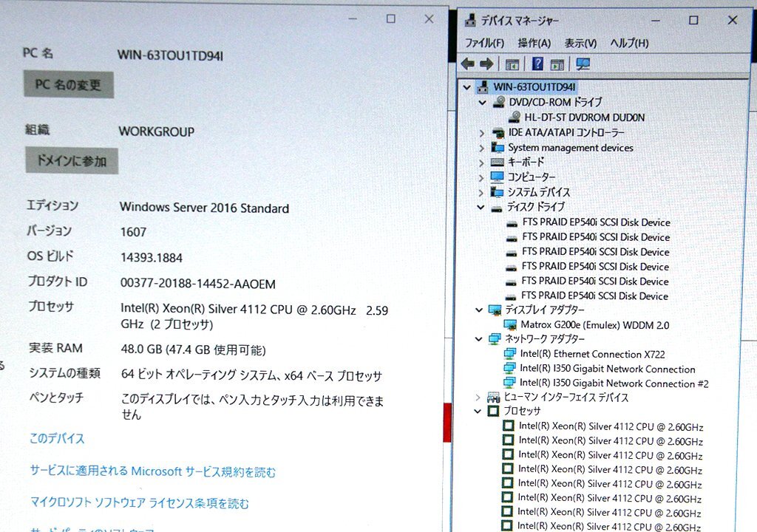Click the action pane toolbar icon beside help
The width and height of the screenshot is (757, 532).
(x=557, y=64)
